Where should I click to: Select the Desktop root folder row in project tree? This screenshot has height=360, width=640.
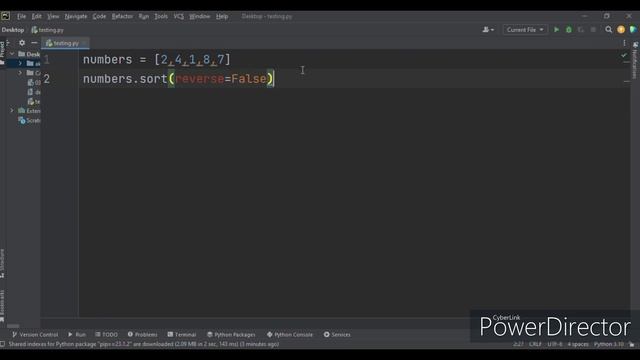point(23,54)
